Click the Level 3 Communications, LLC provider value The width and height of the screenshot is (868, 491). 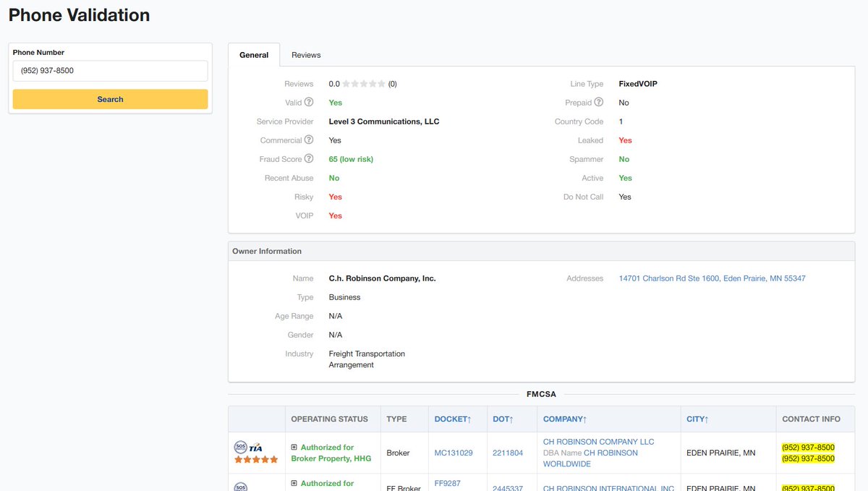(x=384, y=121)
